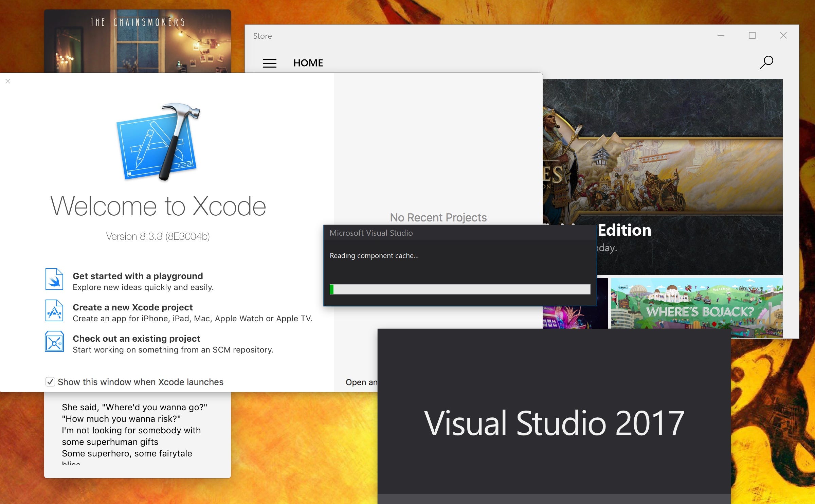Select Check out an existing project

pyautogui.click(x=137, y=339)
